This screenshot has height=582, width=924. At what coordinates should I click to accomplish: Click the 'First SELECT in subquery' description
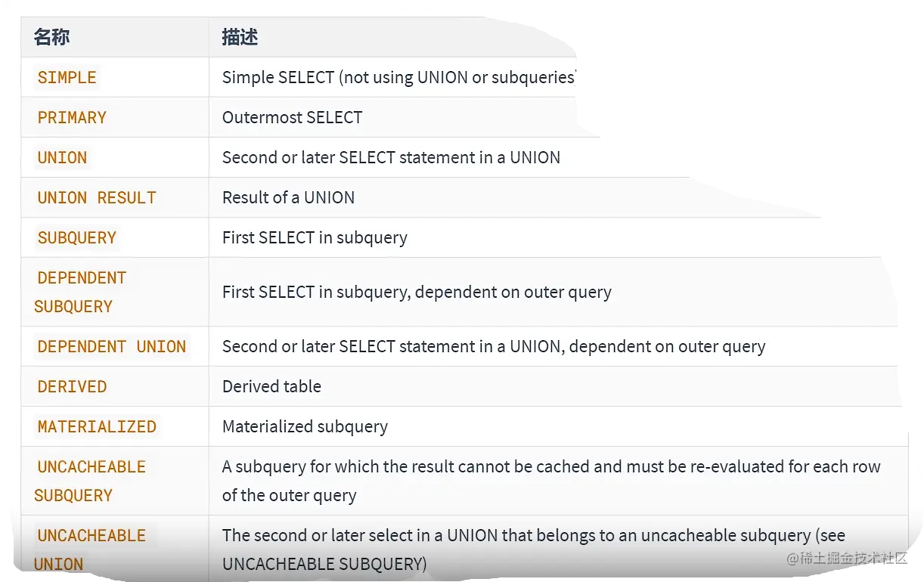(x=315, y=237)
